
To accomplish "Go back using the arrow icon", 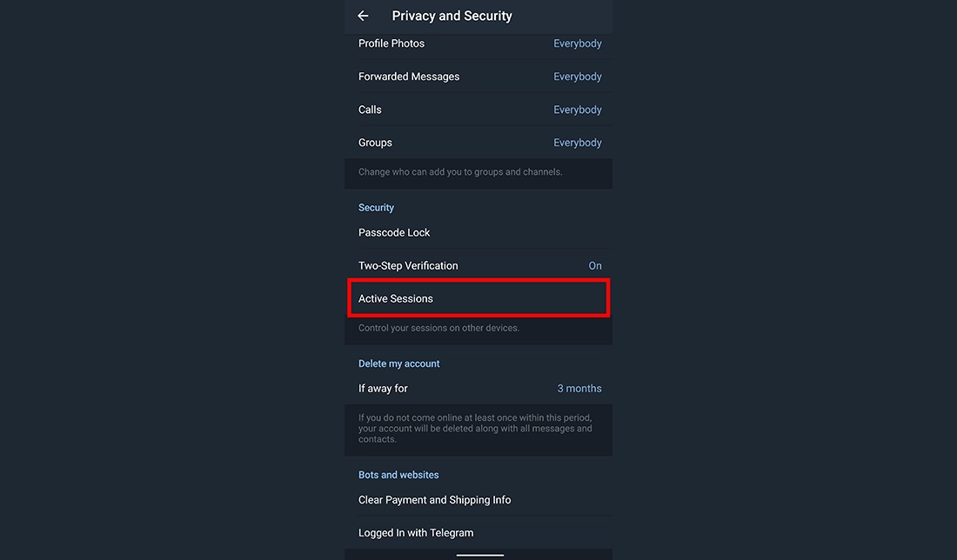I will (x=364, y=16).
